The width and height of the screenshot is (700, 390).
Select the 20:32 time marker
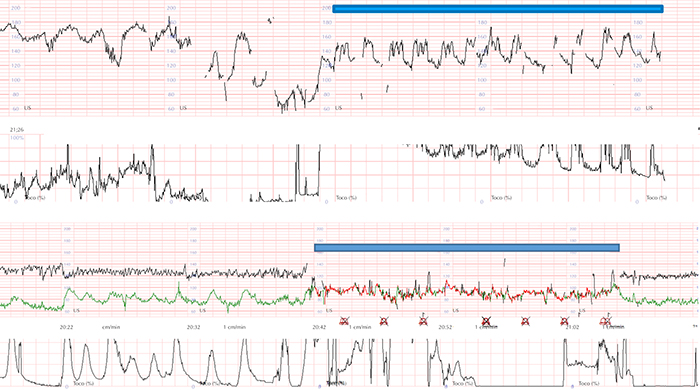pyautogui.click(x=193, y=327)
